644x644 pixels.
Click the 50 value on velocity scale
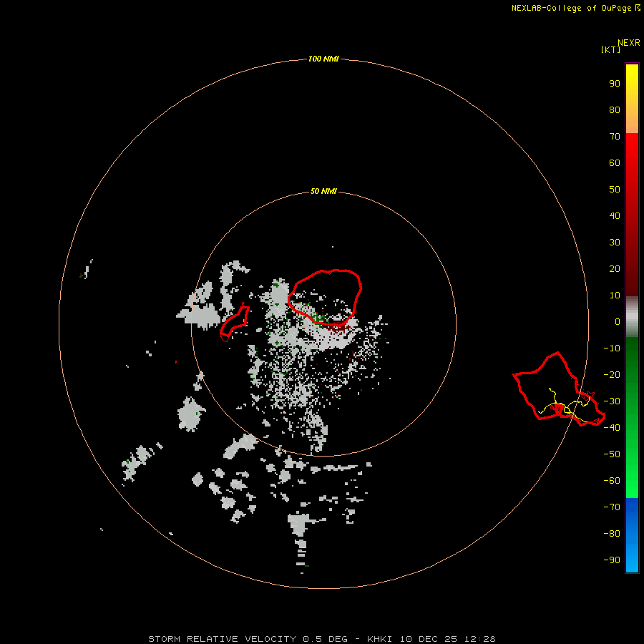[615, 190]
